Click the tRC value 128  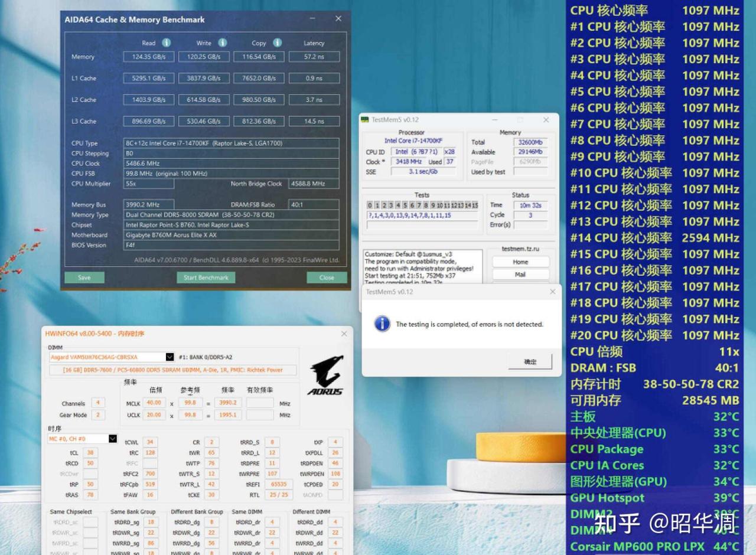point(150,453)
